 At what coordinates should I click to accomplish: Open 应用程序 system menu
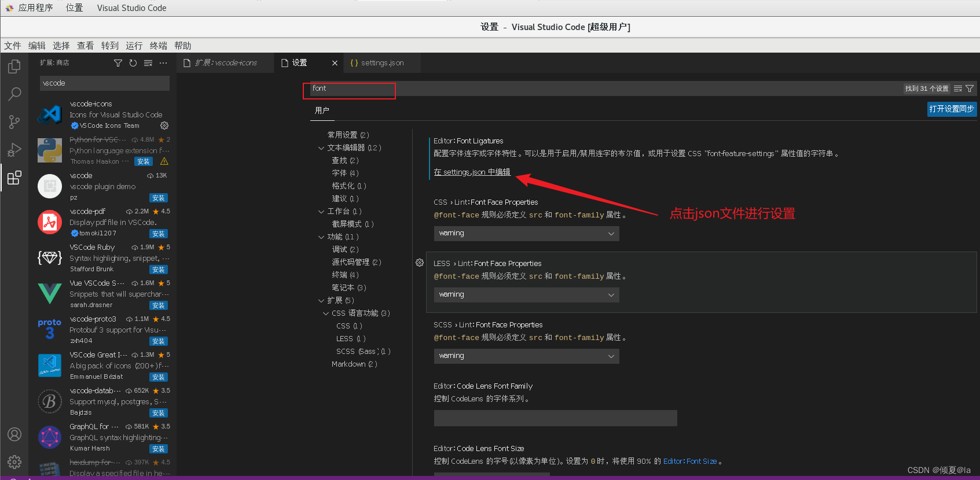click(x=35, y=8)
